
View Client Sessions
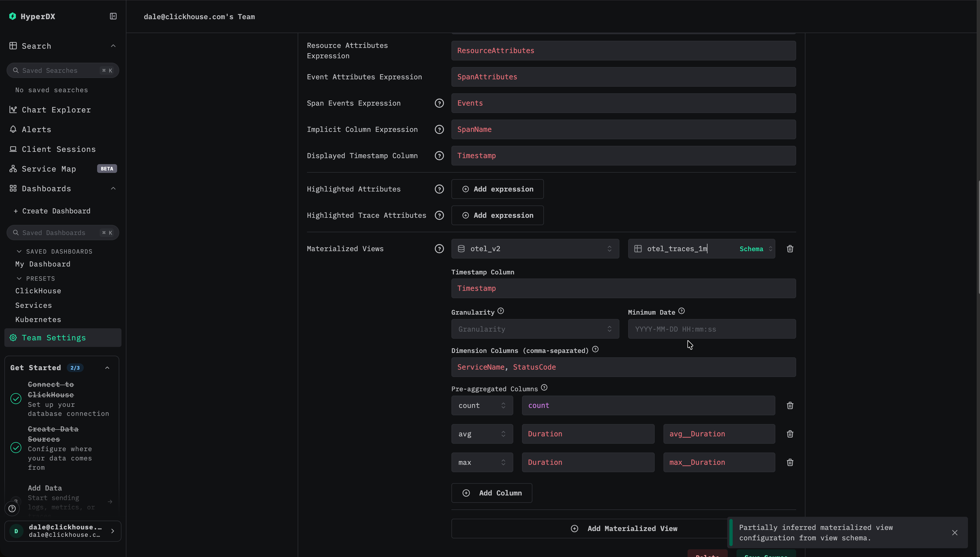click(59, 149)
